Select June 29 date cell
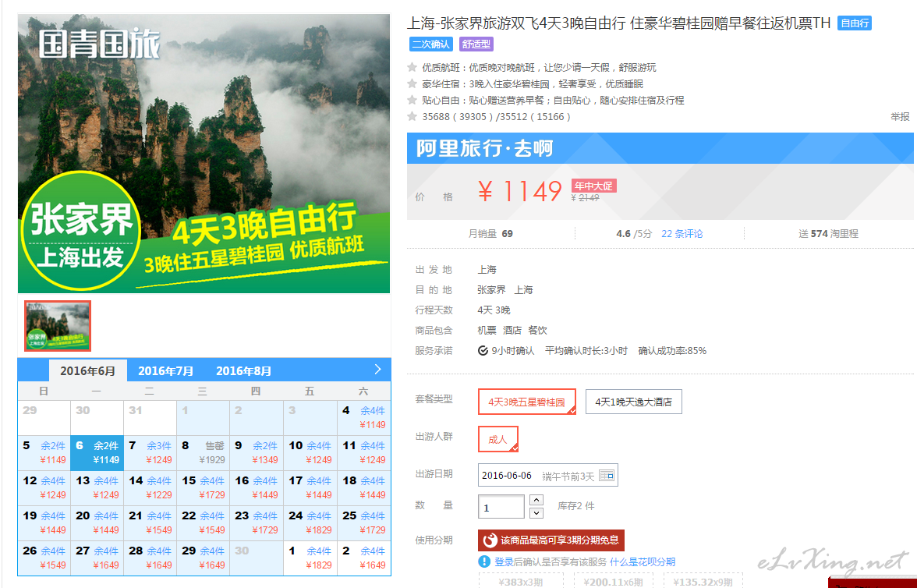The height and width of the screenshot is (588, 917). pyautogui.click(x=204, y=558)
